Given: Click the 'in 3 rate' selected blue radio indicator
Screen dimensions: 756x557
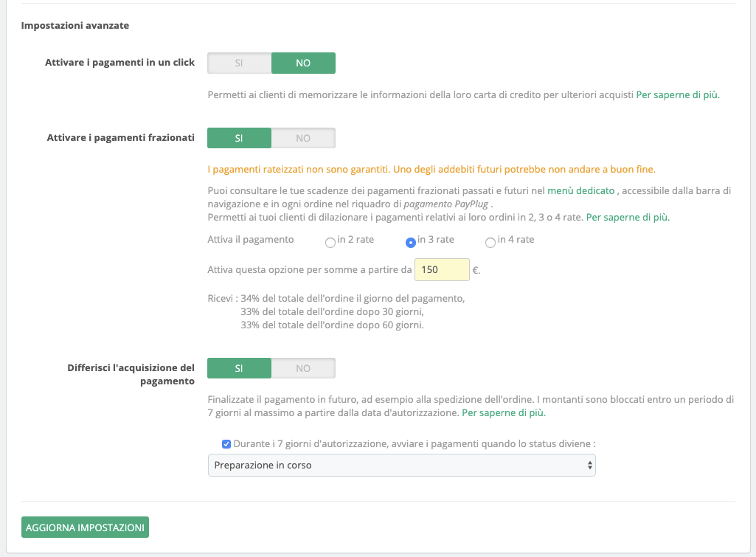Looking at the screenshot, I should click(411, 241).
